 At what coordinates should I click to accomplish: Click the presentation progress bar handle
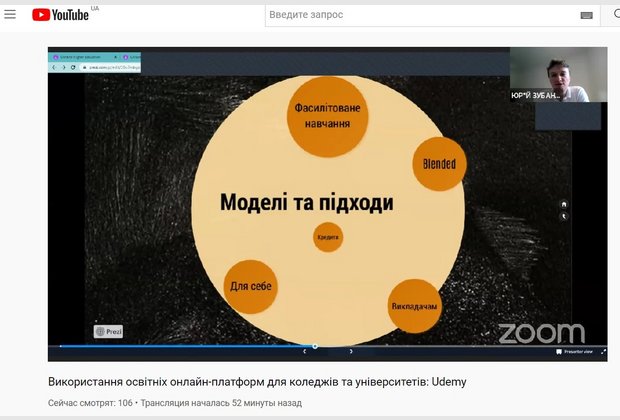click(x=315, y=346)
